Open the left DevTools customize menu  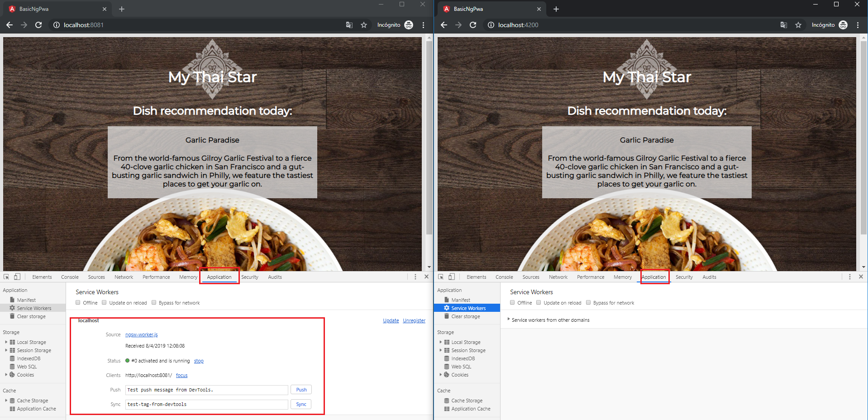click(x=415, y=277)
